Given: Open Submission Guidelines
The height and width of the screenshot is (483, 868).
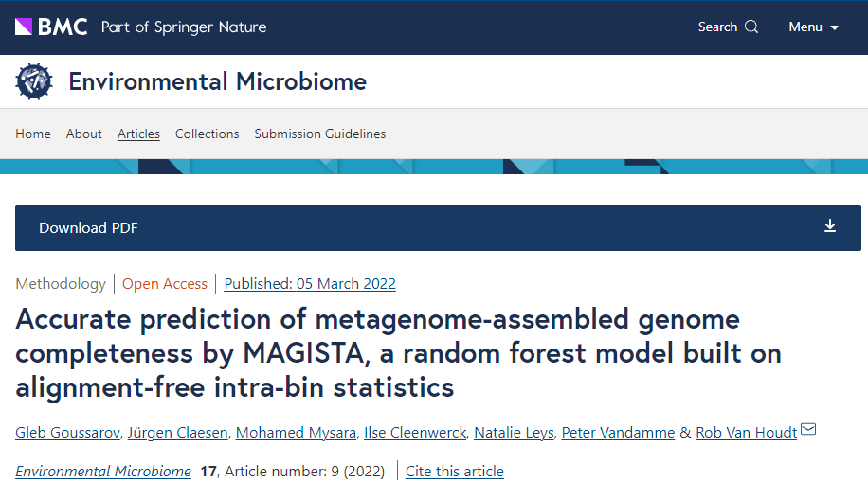Looking at the screenshot, I should (320, 134).
